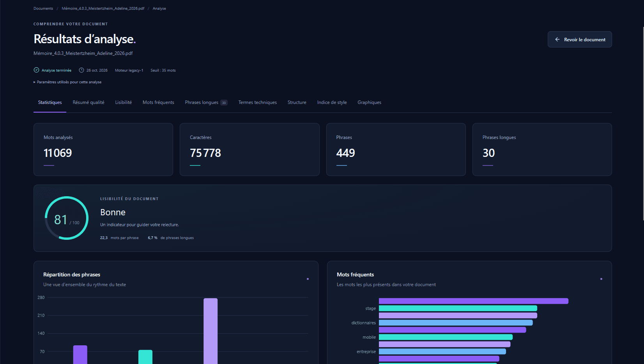Click the Analyse terminée check icon
This screenshot has width=644, height=364.
click(x=36, y=70)
